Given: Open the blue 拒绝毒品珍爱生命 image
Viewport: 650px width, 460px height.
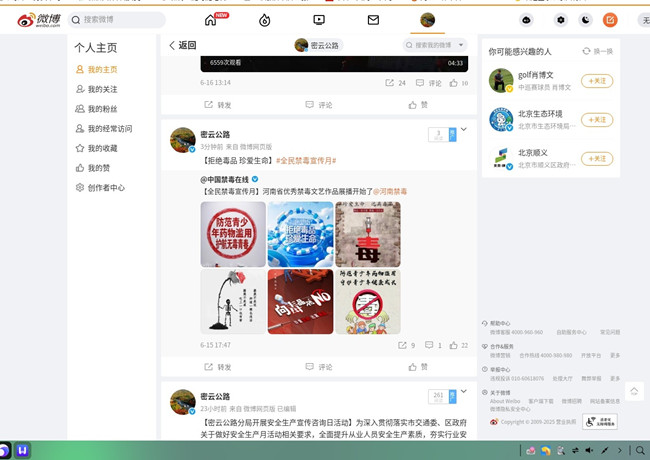Looking at the screenshot, I should pos(301,234).
